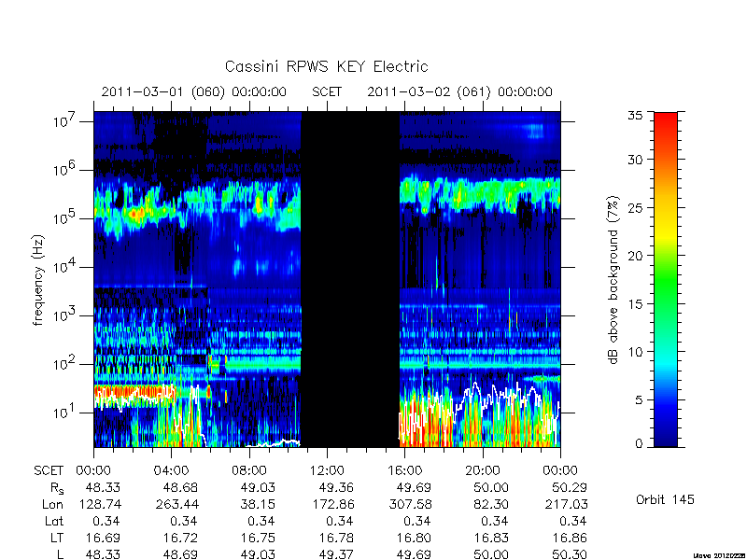Select the 12:00 time tick label
This screenshot has width=747, height=560.
coord(327,470)
